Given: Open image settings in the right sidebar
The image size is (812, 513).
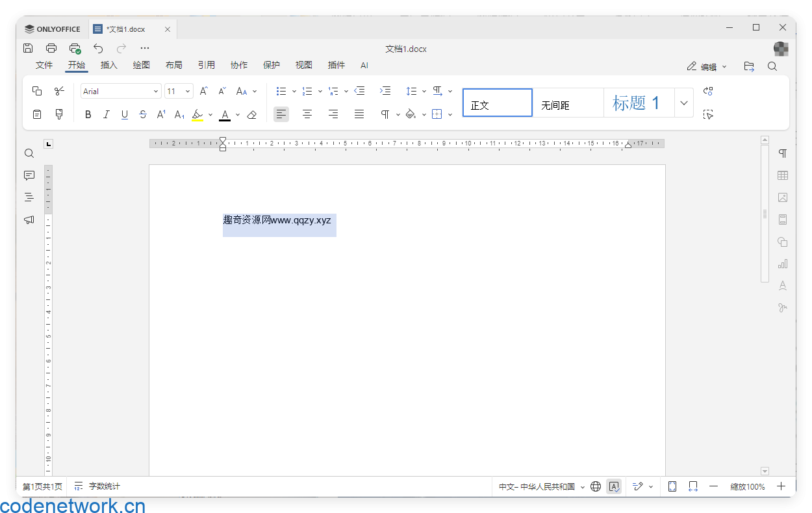Looking at the screenshot, I should pyautogui.click(x=782, y=197).
